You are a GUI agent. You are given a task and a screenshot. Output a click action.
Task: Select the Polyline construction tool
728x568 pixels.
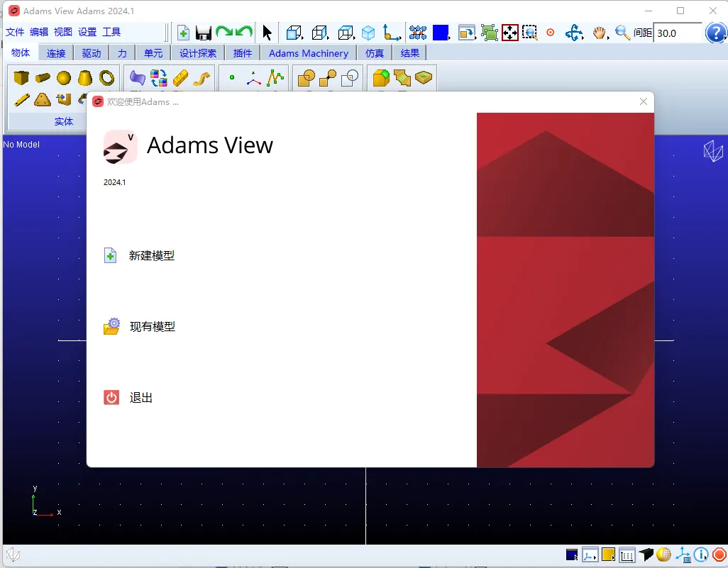click(x=275, y=78)
